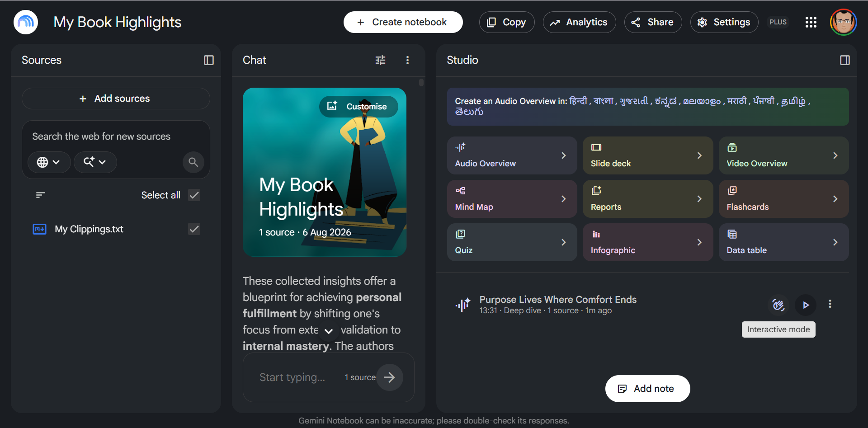Open Analytics
This screenshot has height=428, width=868.
pos(579,22)
